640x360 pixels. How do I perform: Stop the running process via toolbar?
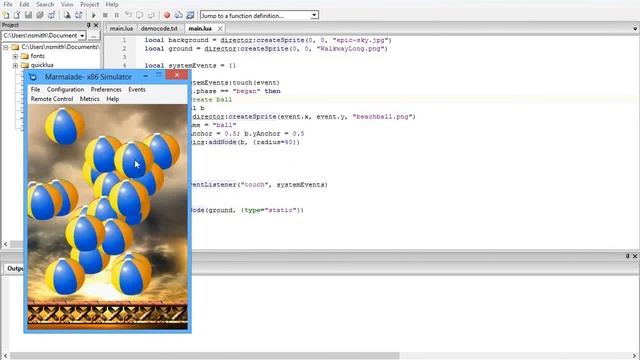point(105,16)
